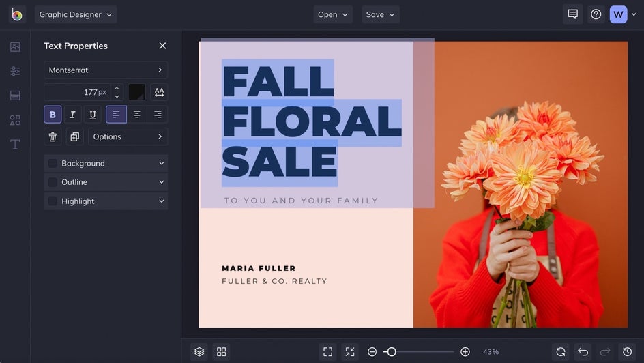Align text left
Screen dimensions: 644x363
pos(116,115)
